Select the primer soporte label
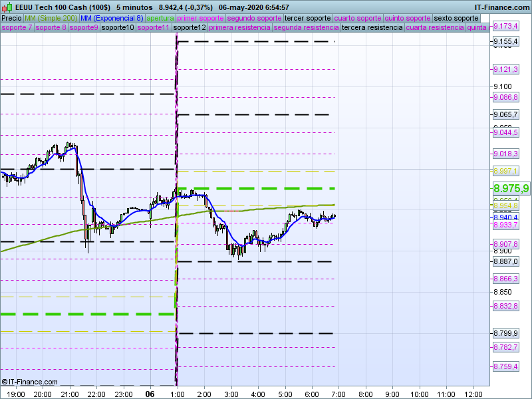 200,18
